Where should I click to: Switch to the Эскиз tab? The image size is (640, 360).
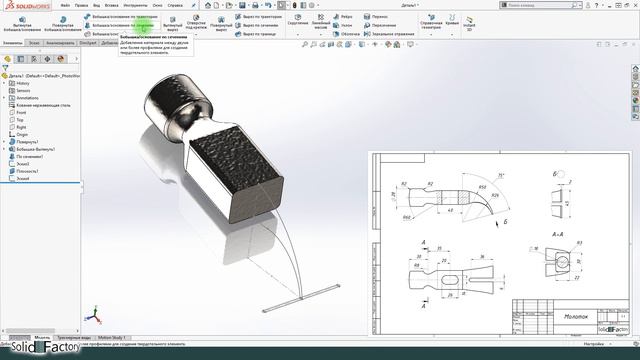[34, 43]
